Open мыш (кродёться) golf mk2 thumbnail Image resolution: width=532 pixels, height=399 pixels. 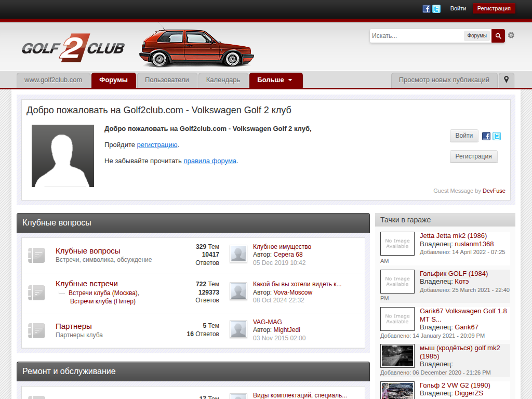[x=397, y=356]
